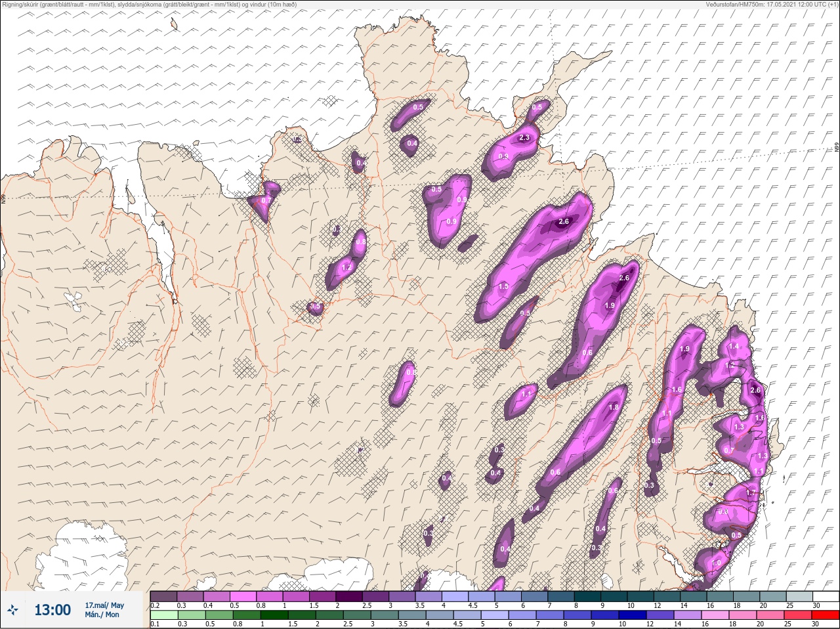Select the dark blue 10 mm rain swatch

pos(633,615)
